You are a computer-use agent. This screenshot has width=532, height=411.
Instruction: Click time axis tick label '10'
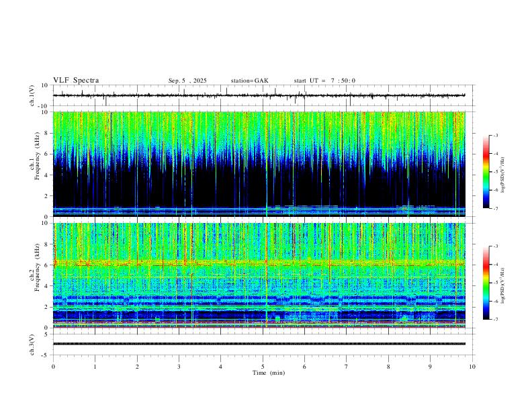[x=472, y=367]
